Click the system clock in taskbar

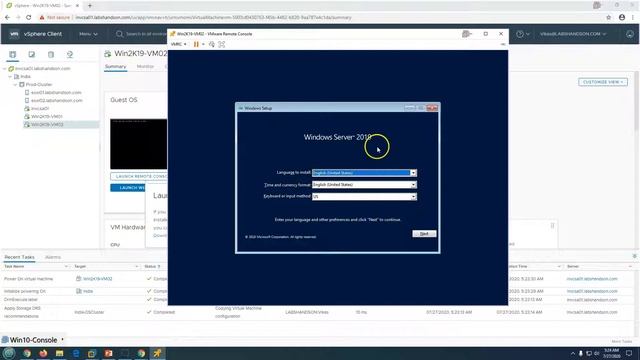611,353
